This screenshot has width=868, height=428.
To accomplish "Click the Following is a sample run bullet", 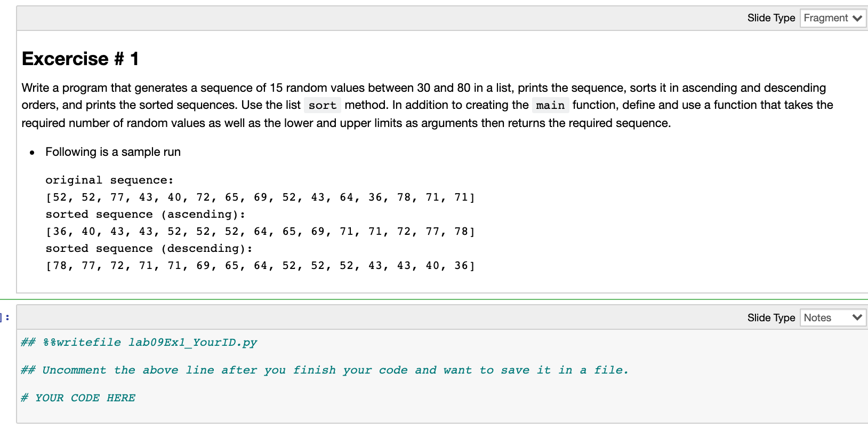I will click(112, 152).
